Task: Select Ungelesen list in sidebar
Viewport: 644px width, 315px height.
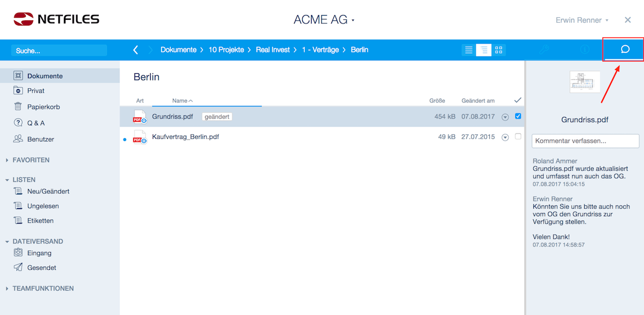Action: click(44, 206)
